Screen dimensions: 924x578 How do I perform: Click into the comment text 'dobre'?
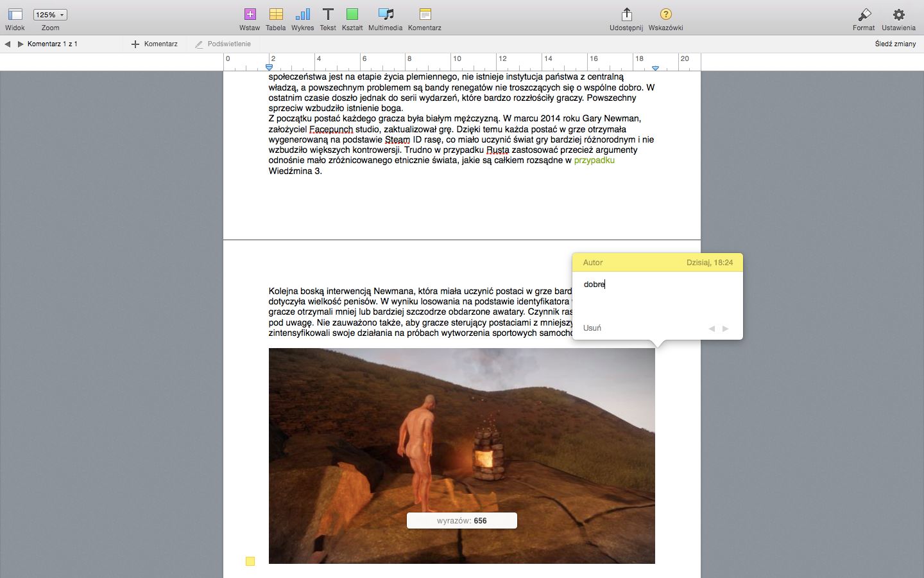click(594, 284)
